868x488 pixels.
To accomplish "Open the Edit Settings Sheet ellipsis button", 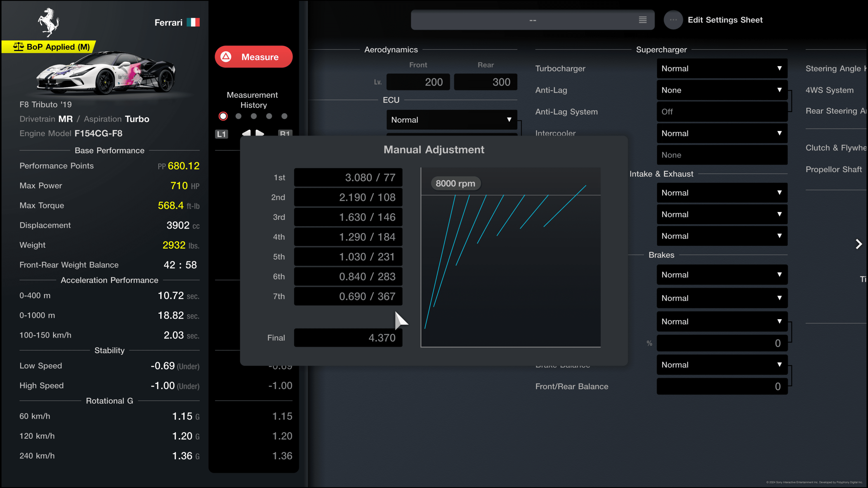I will [673, 20].
